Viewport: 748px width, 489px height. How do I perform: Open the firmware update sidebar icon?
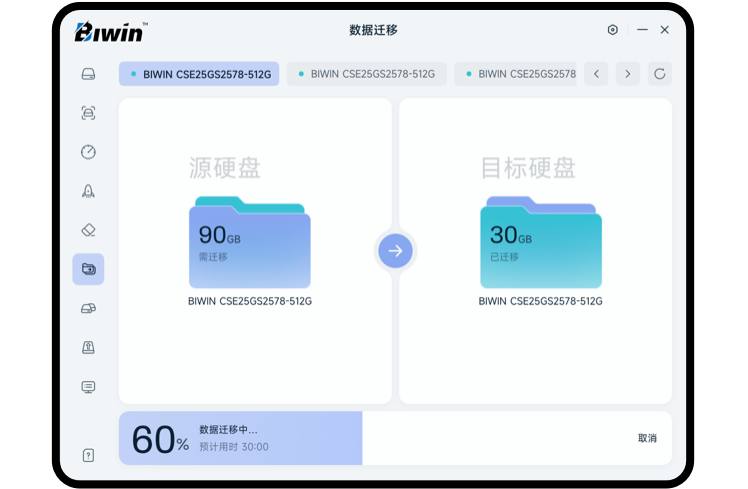point(88,347)
